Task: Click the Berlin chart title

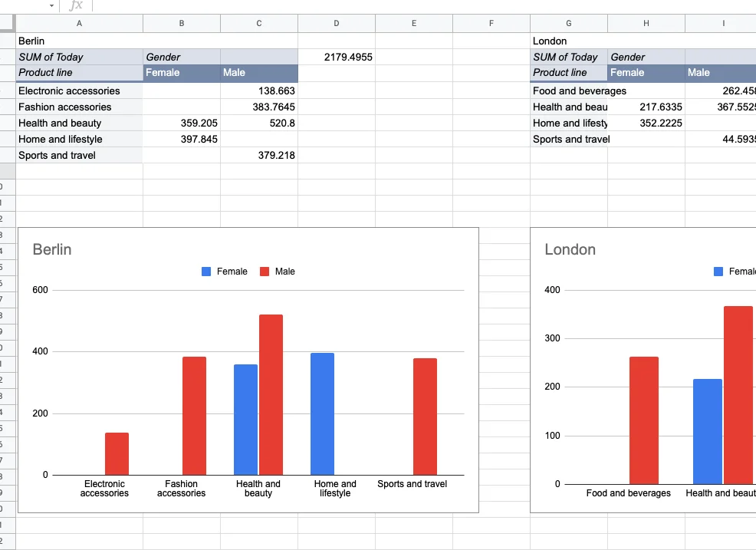Action: [51, 249]
